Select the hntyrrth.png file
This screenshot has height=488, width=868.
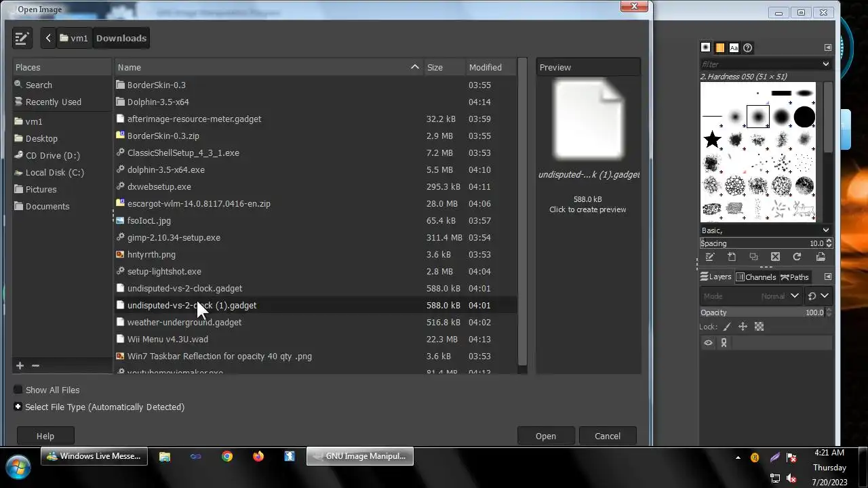point(315,254)
